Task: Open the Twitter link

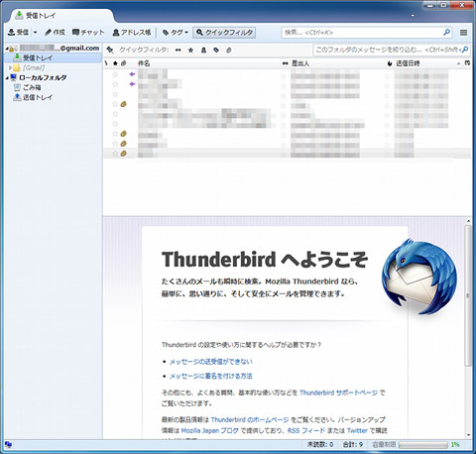Action: pos(357,430)
